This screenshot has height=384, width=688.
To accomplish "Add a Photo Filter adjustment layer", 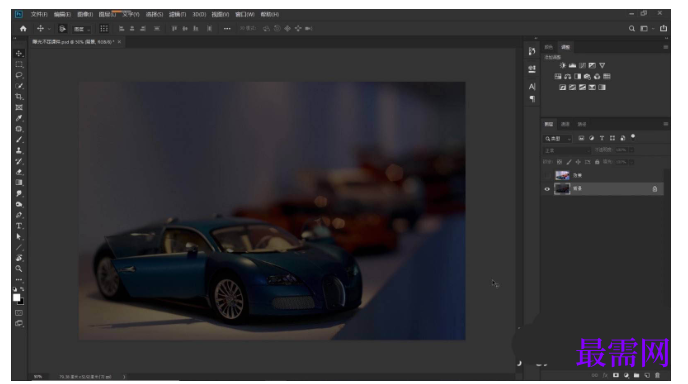I will coord(587,76).
